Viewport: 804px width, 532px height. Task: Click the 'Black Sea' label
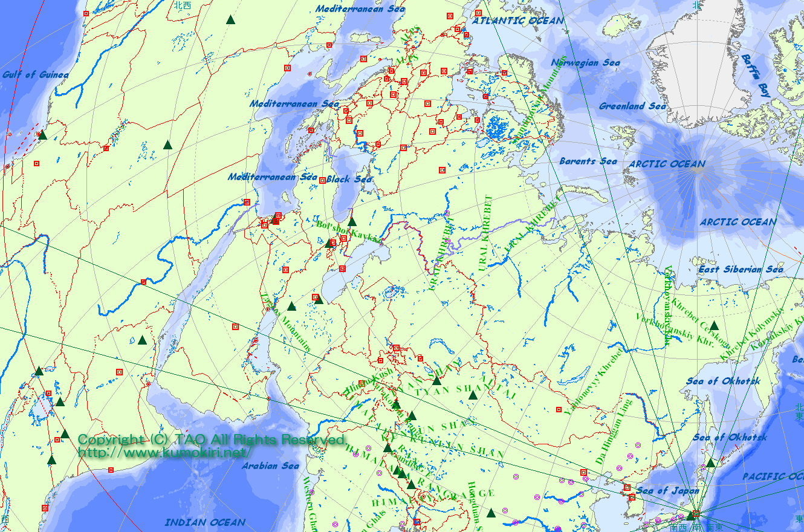pos(349,179)
